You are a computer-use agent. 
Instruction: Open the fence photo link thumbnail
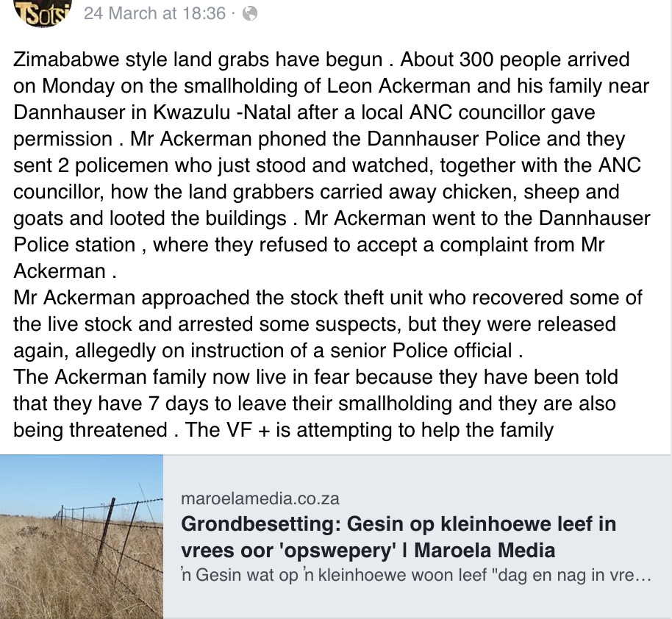point(82,536)
